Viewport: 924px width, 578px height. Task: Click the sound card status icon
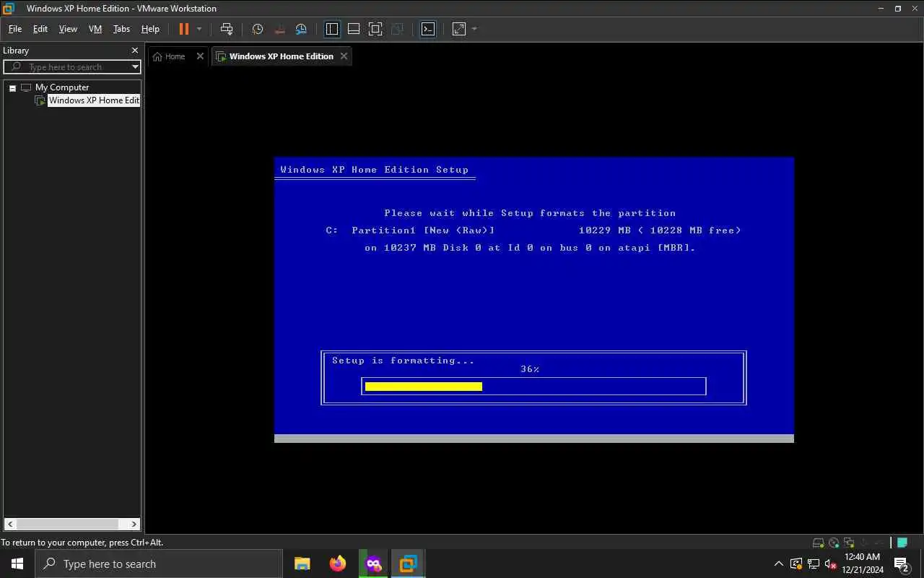pos(863,543)
